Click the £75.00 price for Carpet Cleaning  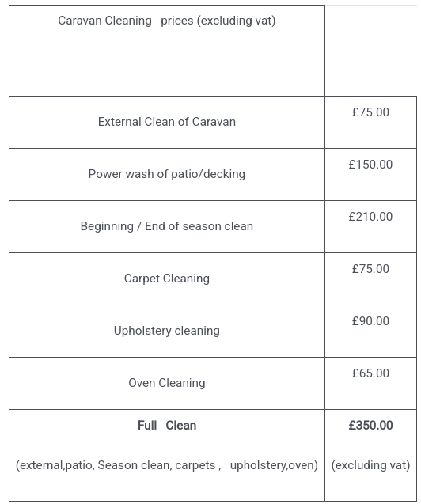(x=370, y=269)
